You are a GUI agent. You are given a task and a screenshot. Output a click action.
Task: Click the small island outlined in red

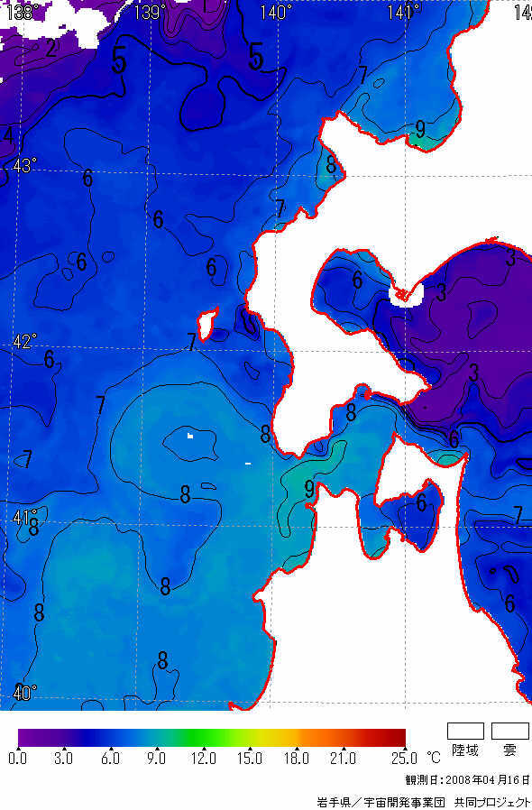(x=207, y=324)
